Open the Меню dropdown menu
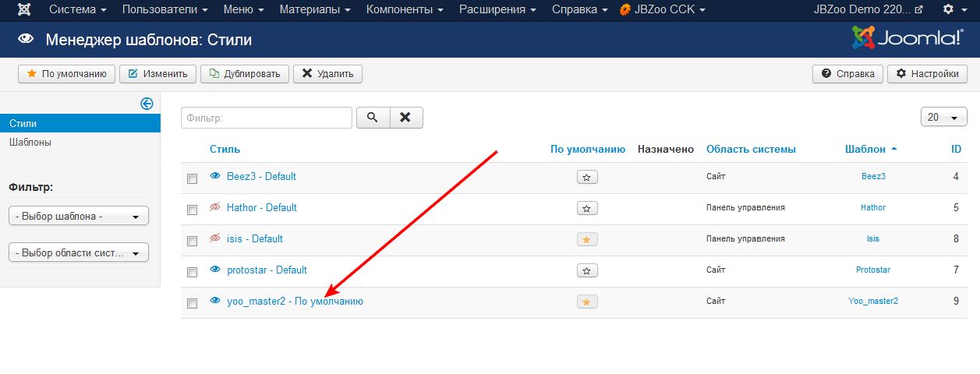 tap(243, 10)
